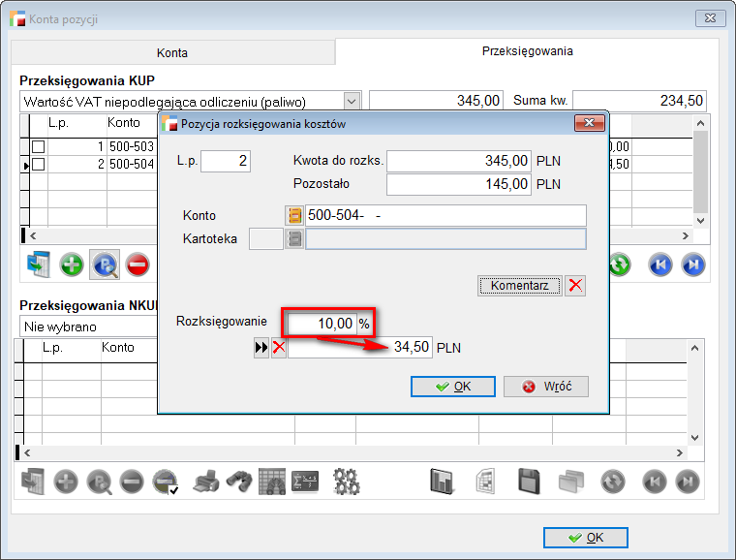Click the double-arrow icon below Rozksięgowanie
This screenshot has height=560, width=736.
(261, 348)
